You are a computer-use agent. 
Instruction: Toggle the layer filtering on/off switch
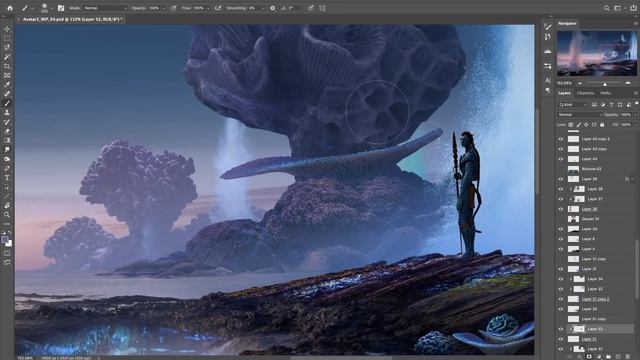[636, 104]
